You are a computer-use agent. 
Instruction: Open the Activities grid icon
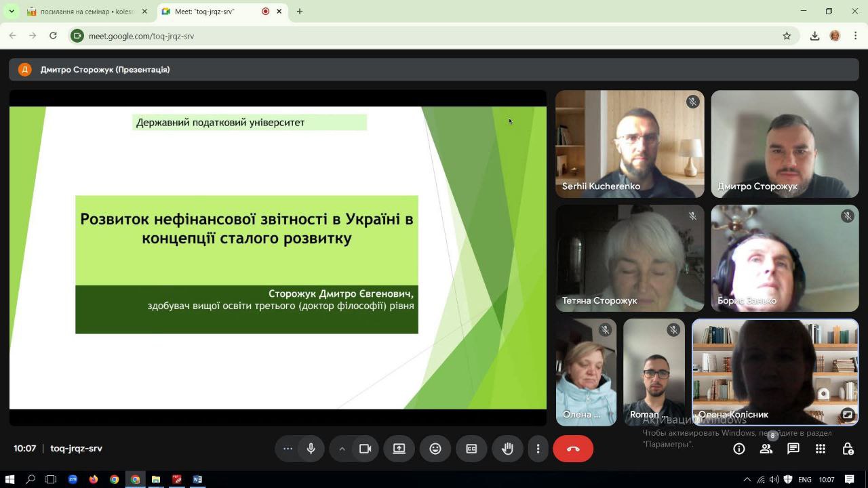click(821, 449)
